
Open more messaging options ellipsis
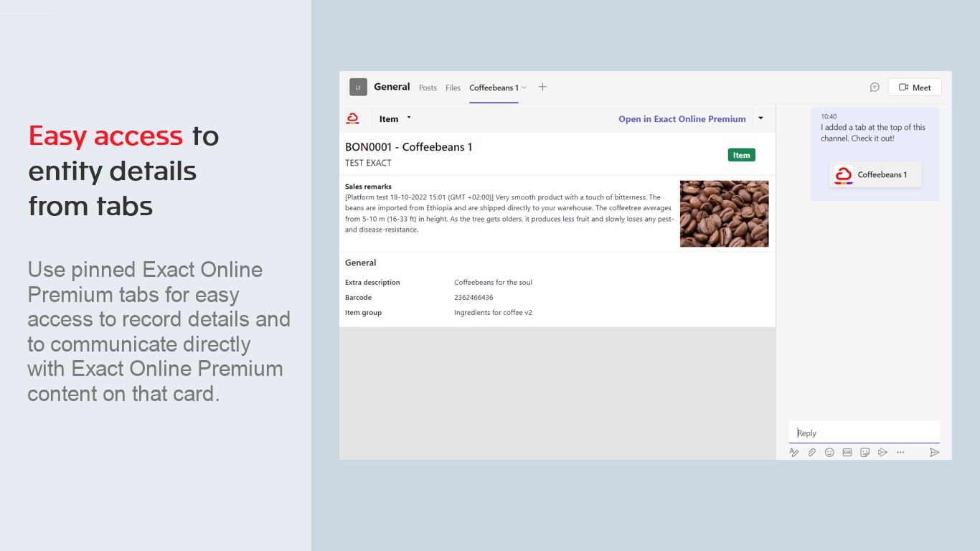click(x=900, y=453)
